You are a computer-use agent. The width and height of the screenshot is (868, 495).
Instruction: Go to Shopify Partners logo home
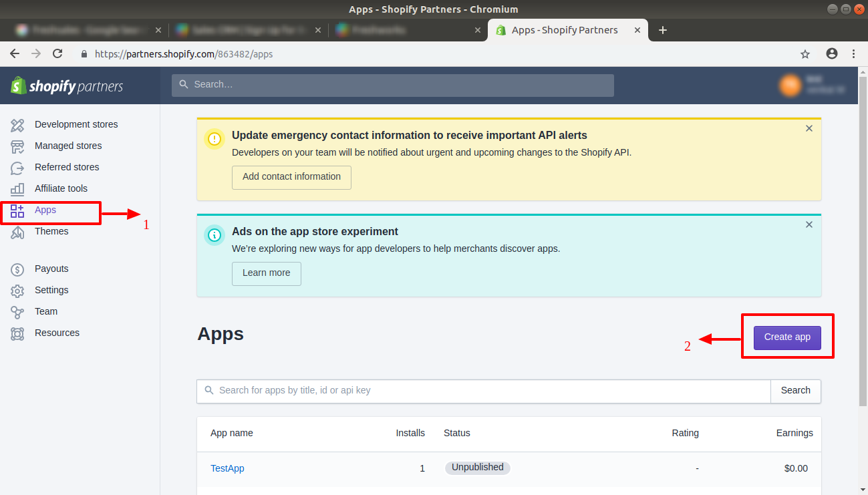pyautogui.click(x=67, y=86)
